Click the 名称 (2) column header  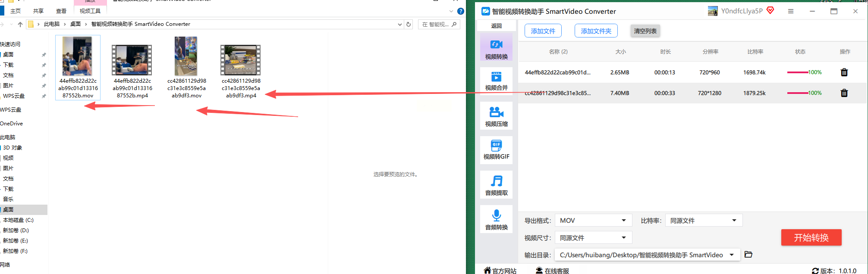click(558, 52)
